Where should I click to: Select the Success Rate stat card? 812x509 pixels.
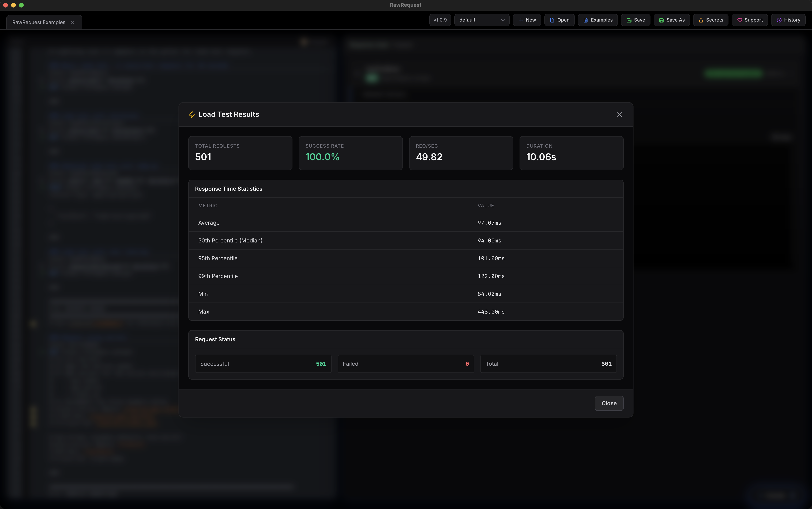pyautogui.click(x=350, y=153)
